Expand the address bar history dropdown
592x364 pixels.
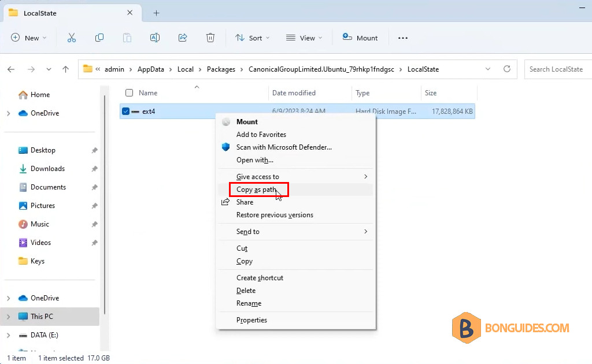point(488,69)
